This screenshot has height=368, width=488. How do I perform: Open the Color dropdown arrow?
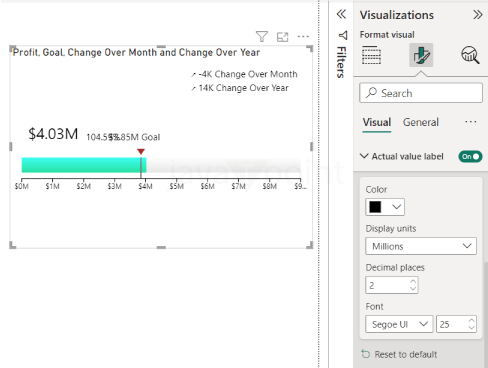[396, 207]
